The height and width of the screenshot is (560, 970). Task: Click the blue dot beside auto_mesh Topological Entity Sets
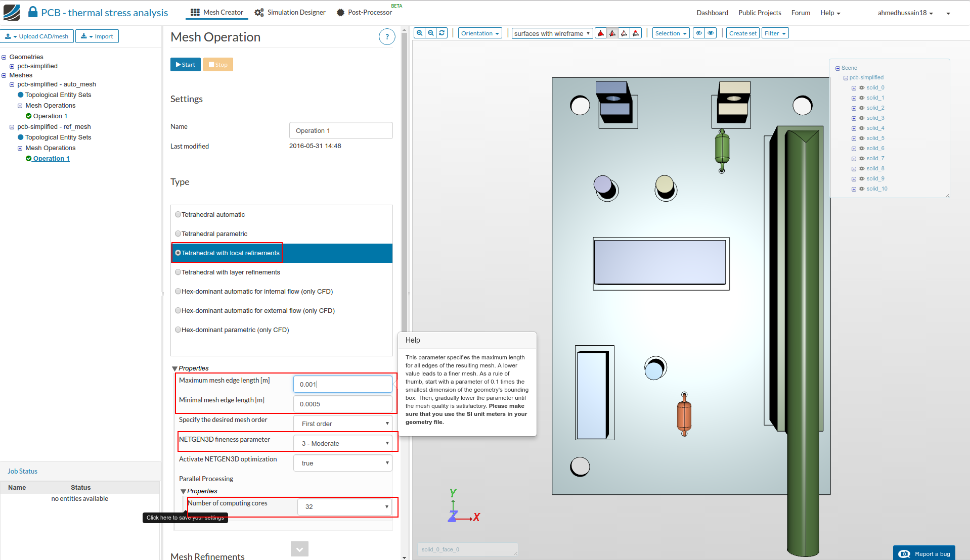[x=21, y=95]
